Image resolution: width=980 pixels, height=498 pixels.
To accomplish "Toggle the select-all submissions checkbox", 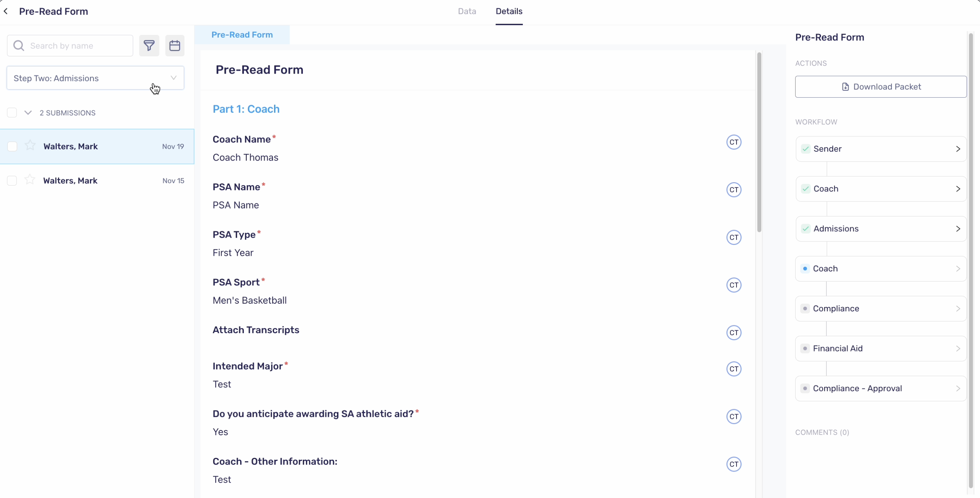I will [12, 113].
